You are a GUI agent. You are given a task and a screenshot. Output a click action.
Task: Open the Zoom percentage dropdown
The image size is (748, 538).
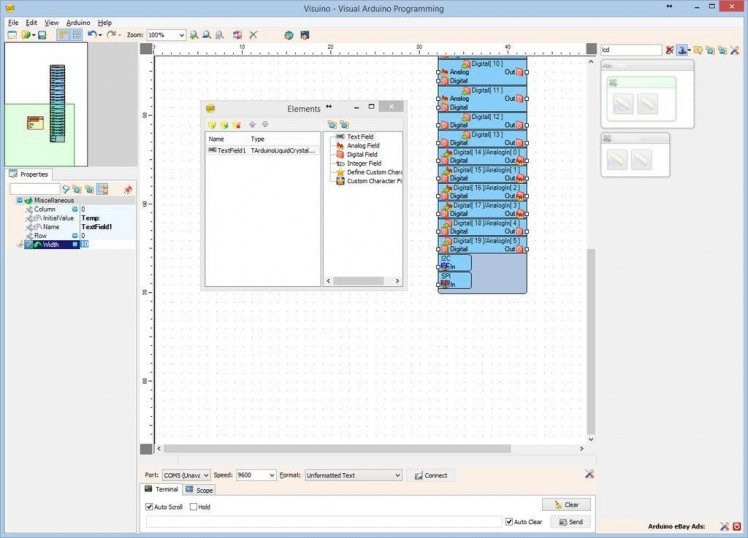tap(181, 35)
